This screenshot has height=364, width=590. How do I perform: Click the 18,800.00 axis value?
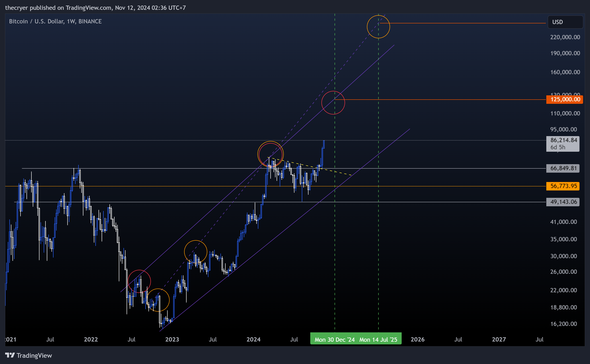(563, 307)
